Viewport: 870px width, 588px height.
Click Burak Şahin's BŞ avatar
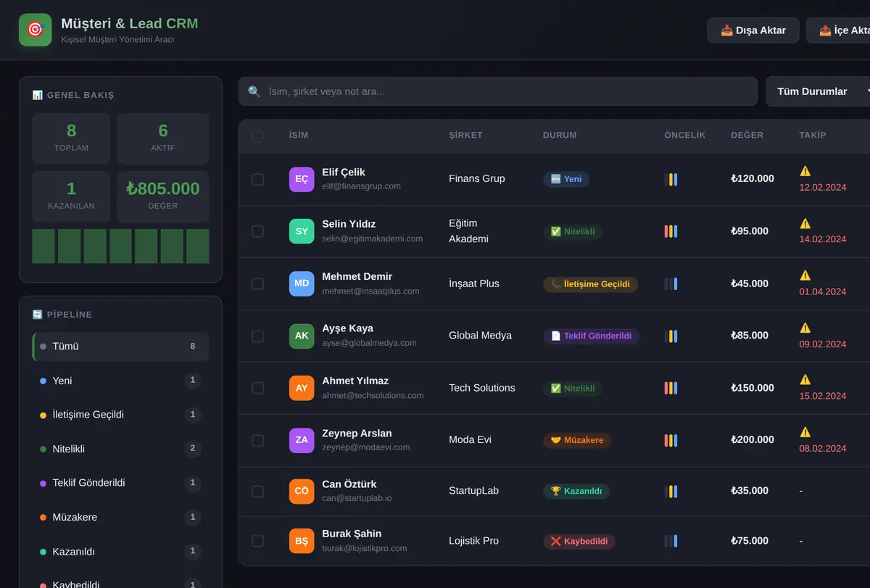coord(302,541)
